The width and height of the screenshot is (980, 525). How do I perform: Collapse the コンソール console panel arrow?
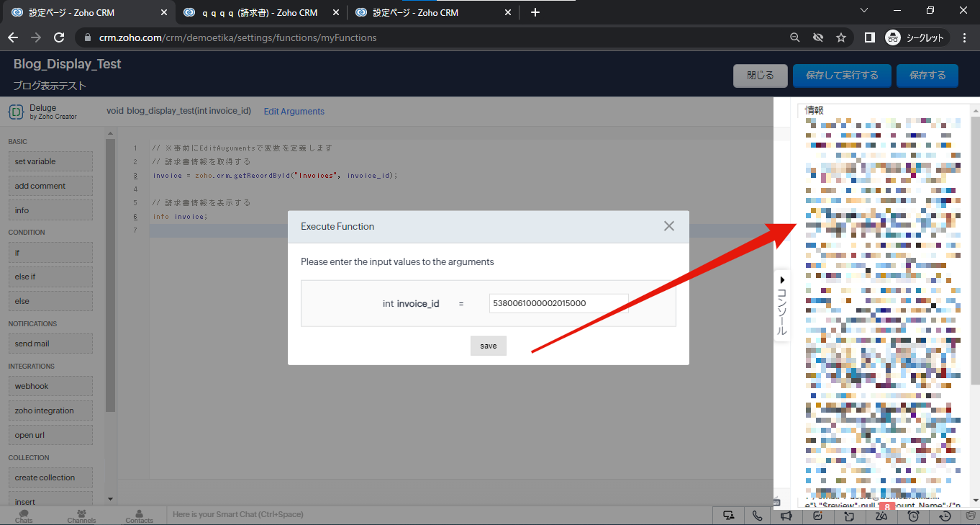point(782,279)
